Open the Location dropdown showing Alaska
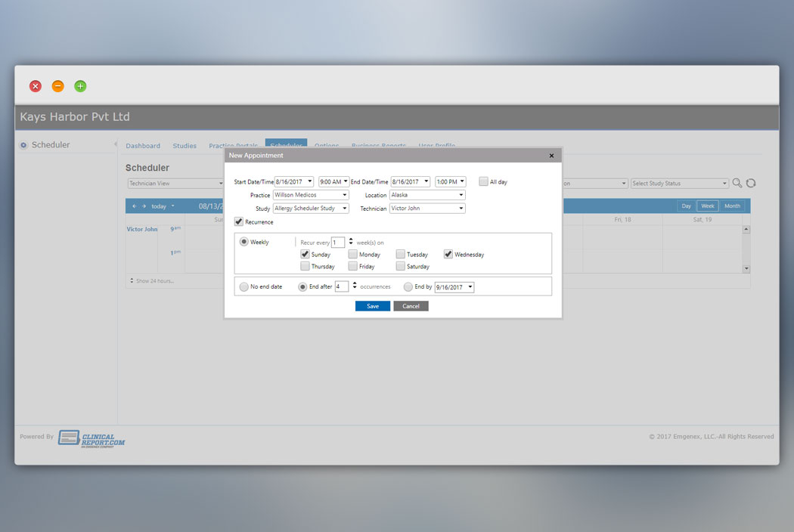 (427, 195)
